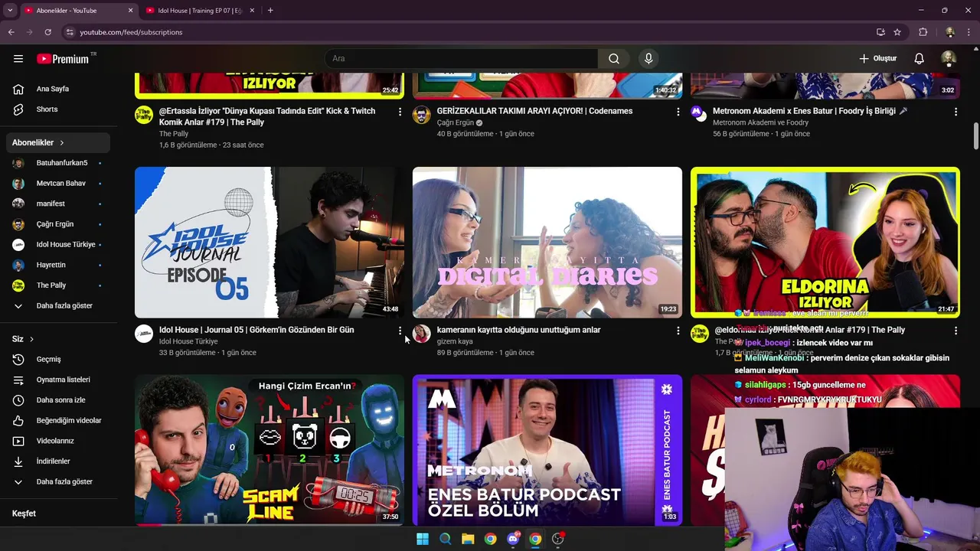Open Eldorina İzliyor video thumbnail
980x551 pixels.
click(825, 242)
